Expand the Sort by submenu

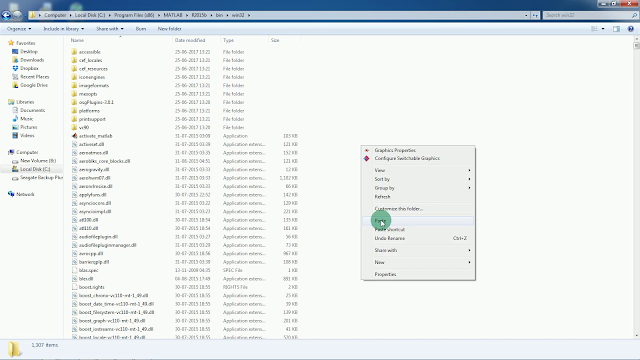pos(418,179)
